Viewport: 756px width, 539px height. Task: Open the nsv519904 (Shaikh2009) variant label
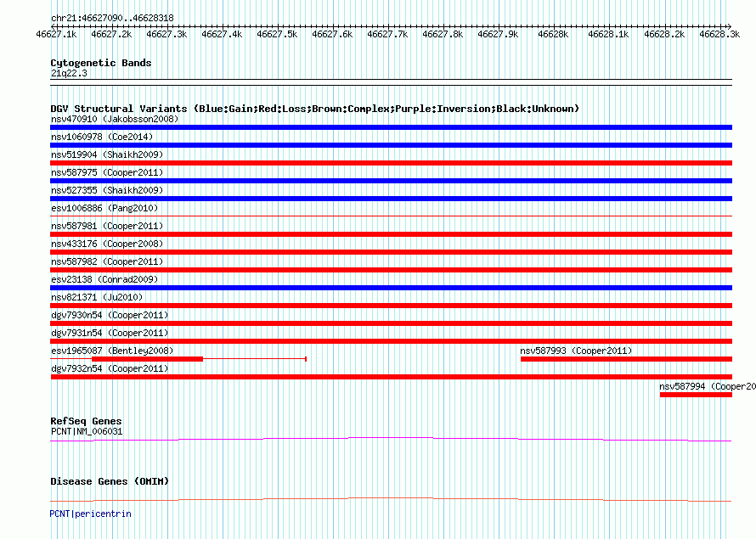click(107, 154)
